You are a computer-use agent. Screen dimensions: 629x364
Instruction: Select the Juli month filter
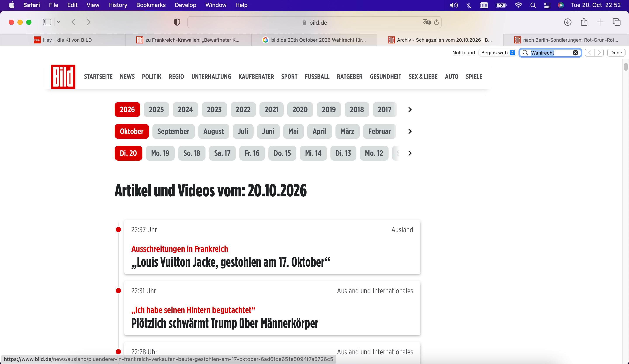point(243,131)
